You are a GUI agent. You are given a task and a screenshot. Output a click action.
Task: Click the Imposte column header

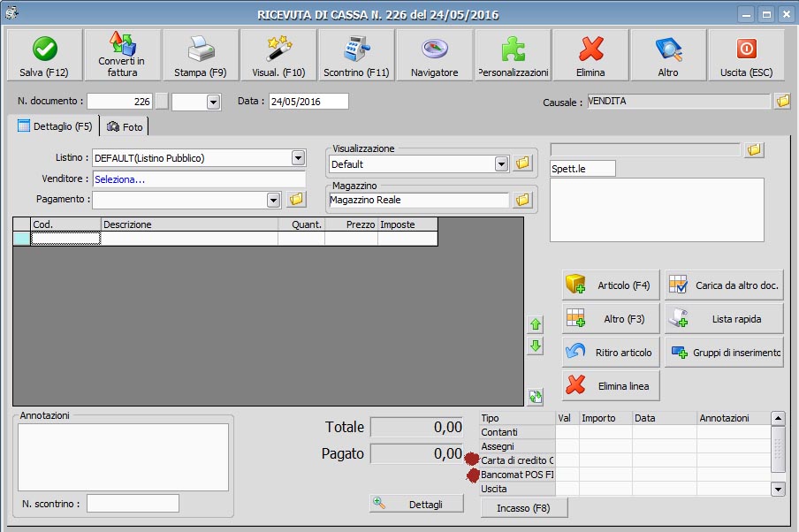pos(407,224)
